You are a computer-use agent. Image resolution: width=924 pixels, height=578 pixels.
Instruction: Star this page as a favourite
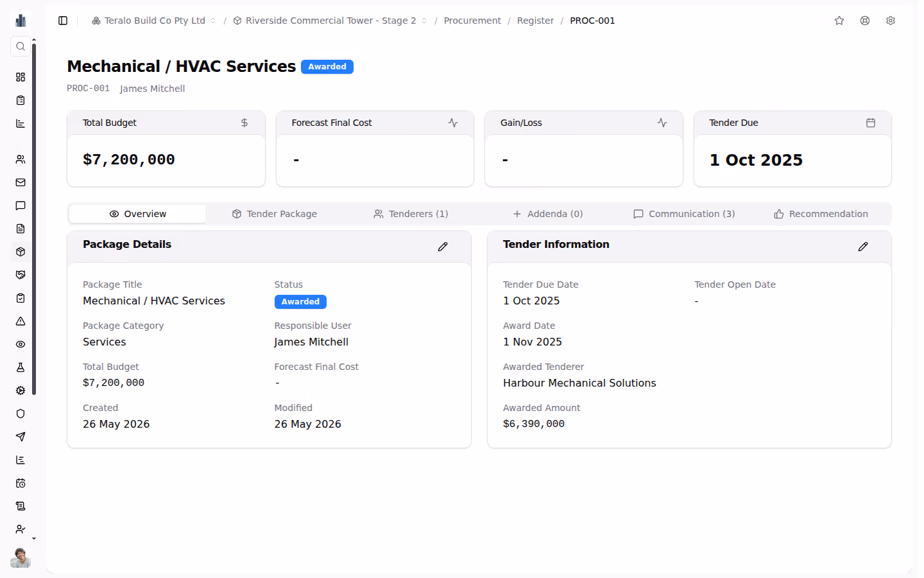point(839,21)
